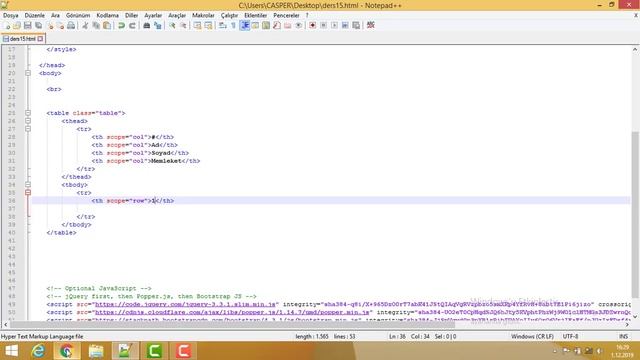Open the Eklentiler menu
The height and width of the screenshot is (360, 640).
point(256,15)
